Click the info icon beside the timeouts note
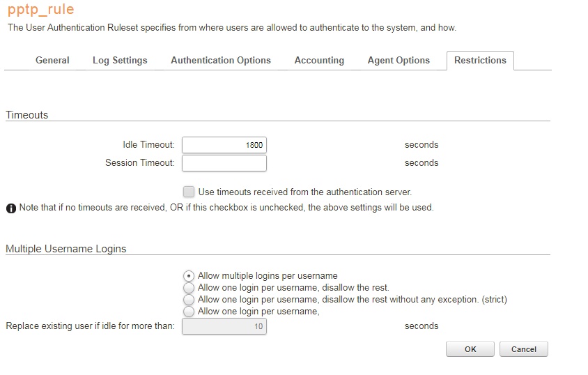Viewport: 588px width, 375px height. (x=11, y=208)
